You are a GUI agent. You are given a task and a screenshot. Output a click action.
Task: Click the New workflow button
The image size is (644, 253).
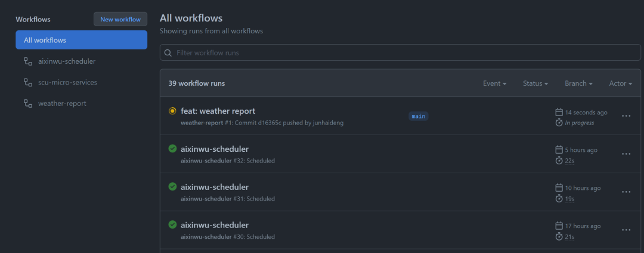pos(120,19)
